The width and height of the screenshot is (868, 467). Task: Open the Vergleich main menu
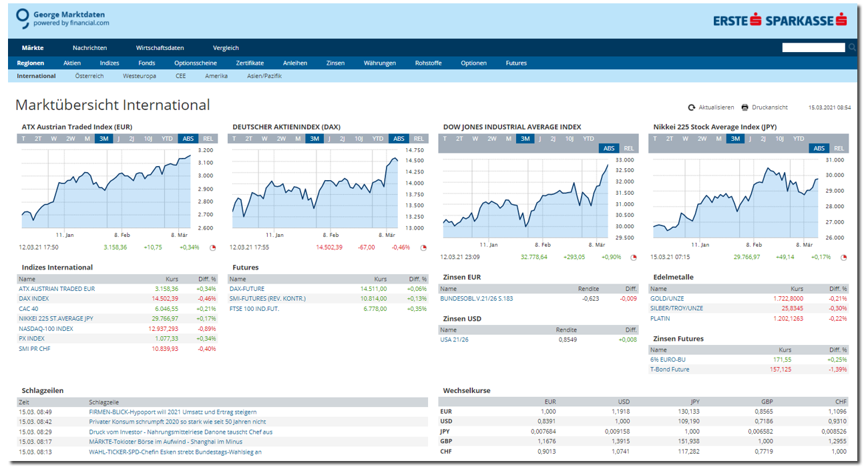click(x=226, y=48)
